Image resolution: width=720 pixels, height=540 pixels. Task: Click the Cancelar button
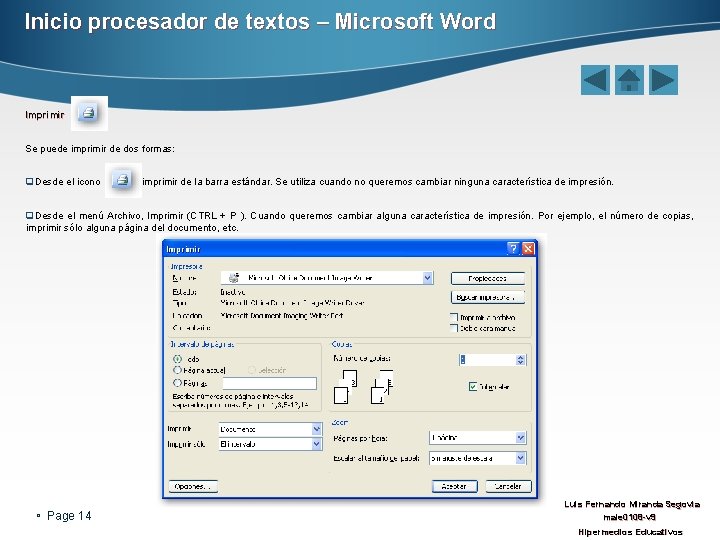point(508,486)
